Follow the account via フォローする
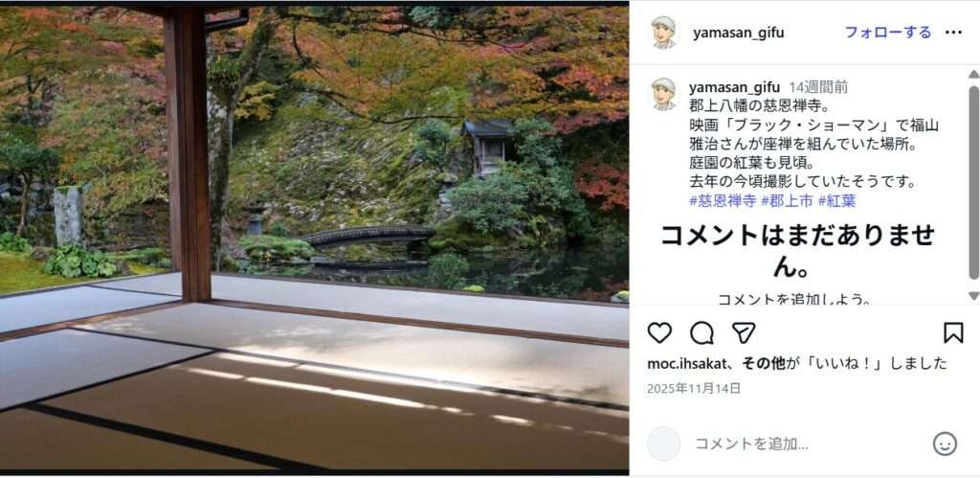 [x=887, y=33]
